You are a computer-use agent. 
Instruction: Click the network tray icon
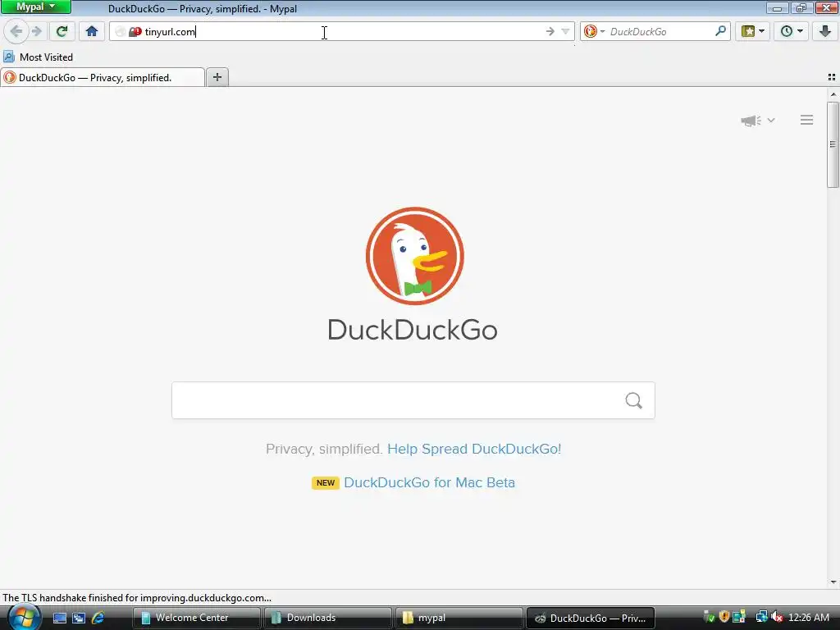point(761,617)
